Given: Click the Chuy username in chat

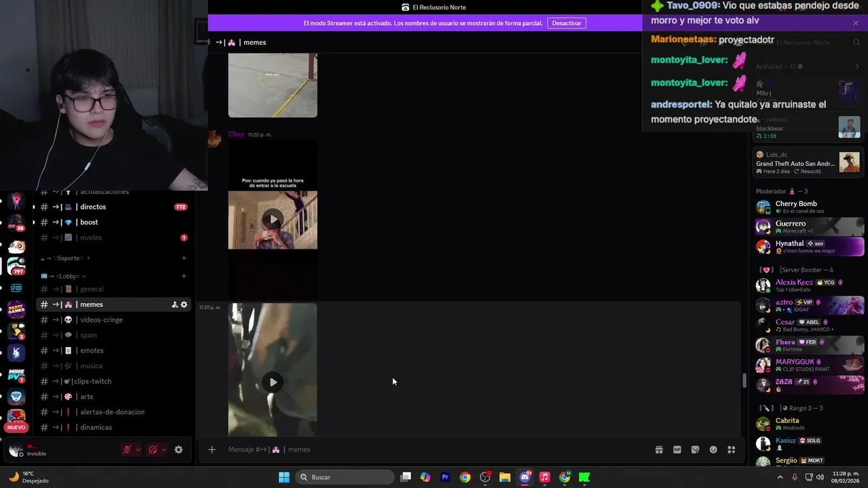Looking at the screenshot, I should (236, 134).
